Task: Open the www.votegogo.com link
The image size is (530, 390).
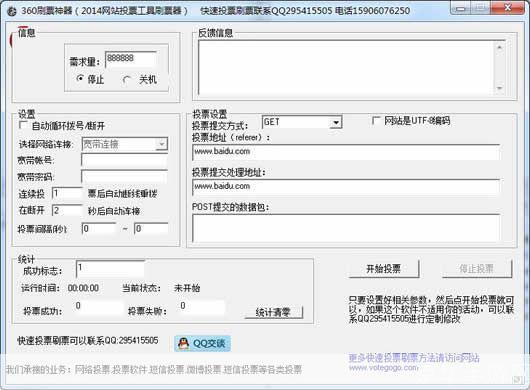Action: (384, 367)
